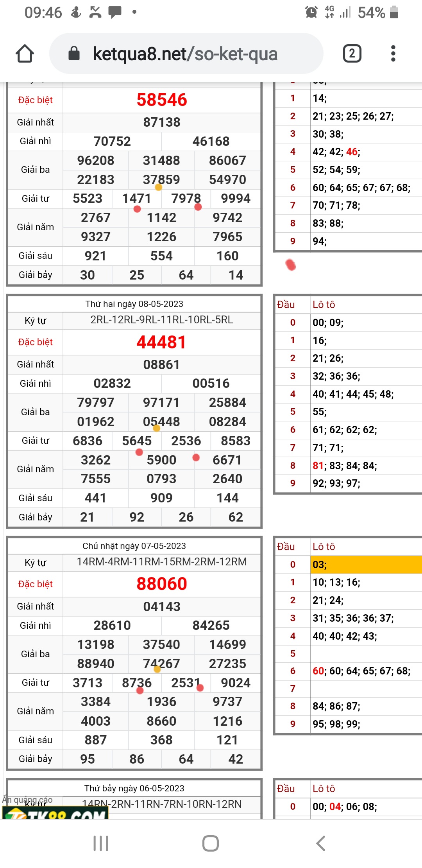The width and height of the screenshot is (422, 868).
Task: Tap fourth prize number 8736
Action: (x=137, y=683)
